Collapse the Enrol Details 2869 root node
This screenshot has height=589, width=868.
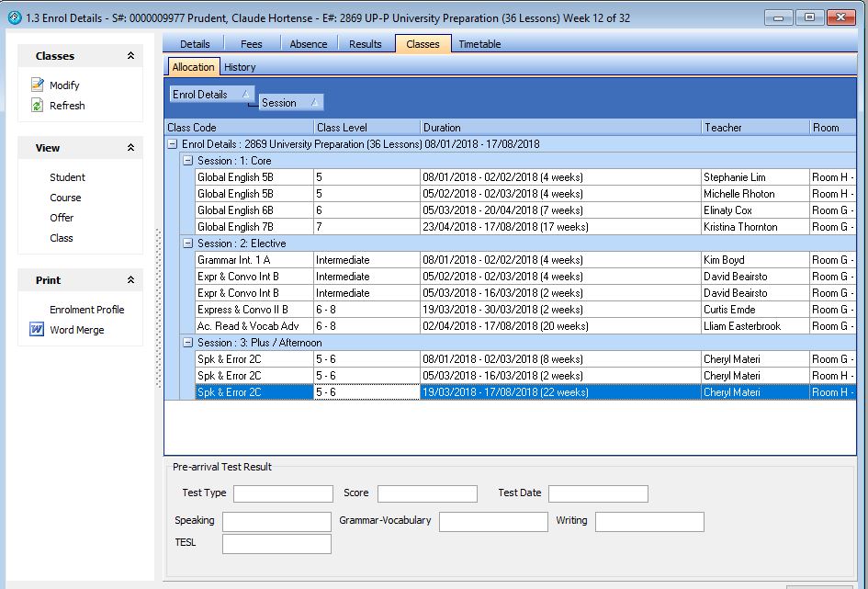click(x=173, y=144)
